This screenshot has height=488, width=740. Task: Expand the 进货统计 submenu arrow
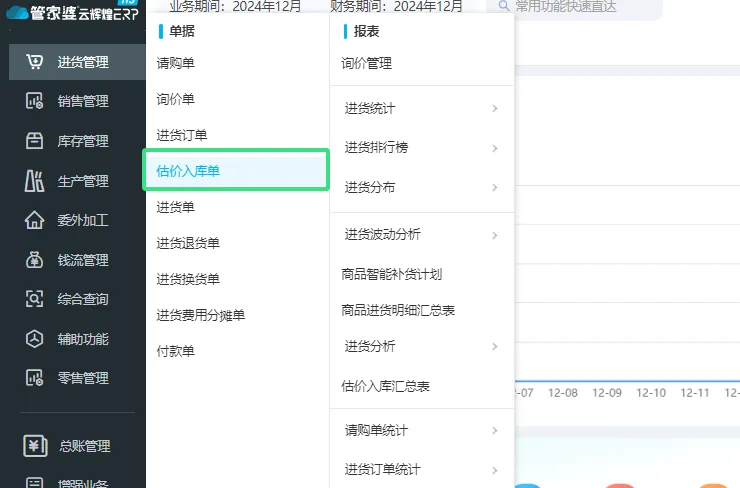pyautogui.click(x=495, y=108)
